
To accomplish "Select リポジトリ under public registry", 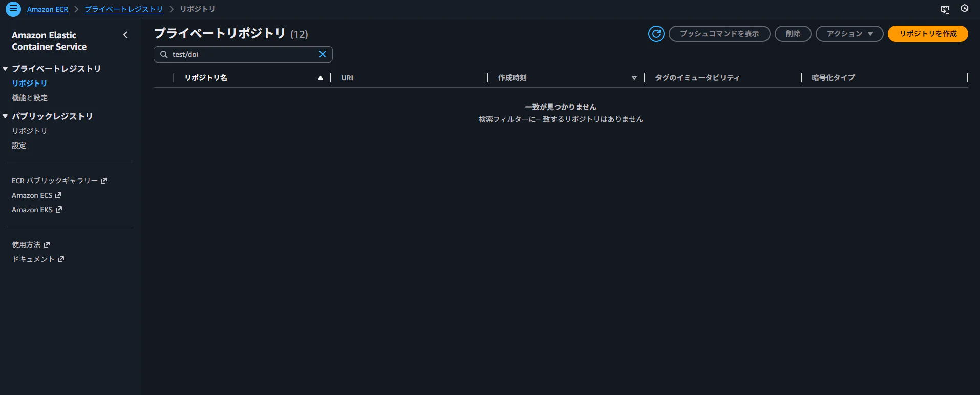I will (x=30, y=131).
